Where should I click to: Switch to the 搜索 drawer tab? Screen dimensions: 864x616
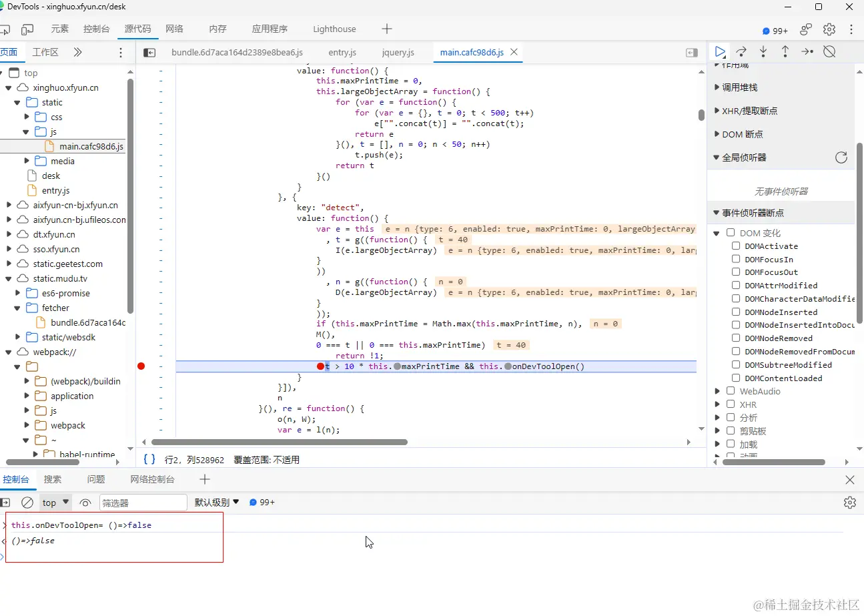[53, 479]
